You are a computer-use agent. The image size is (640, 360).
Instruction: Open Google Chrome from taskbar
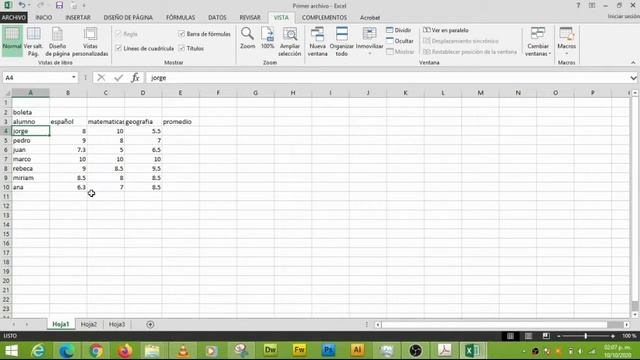coord(96,351)
